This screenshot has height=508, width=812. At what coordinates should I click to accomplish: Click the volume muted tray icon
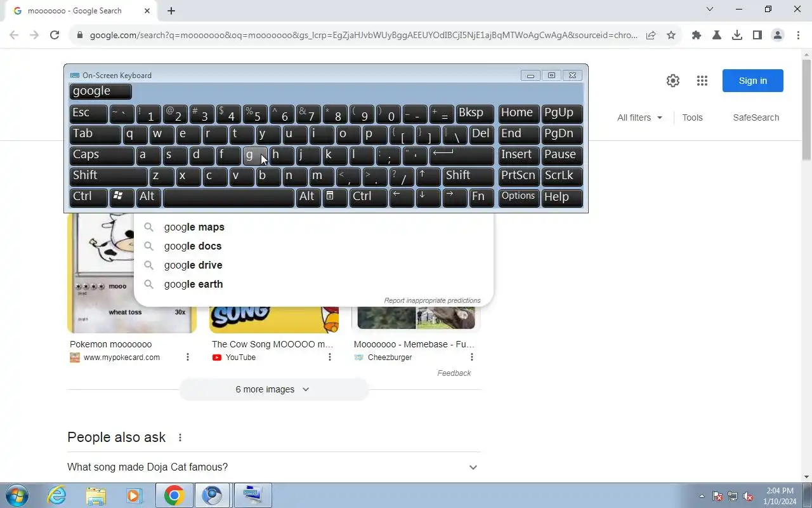point(749,497)
